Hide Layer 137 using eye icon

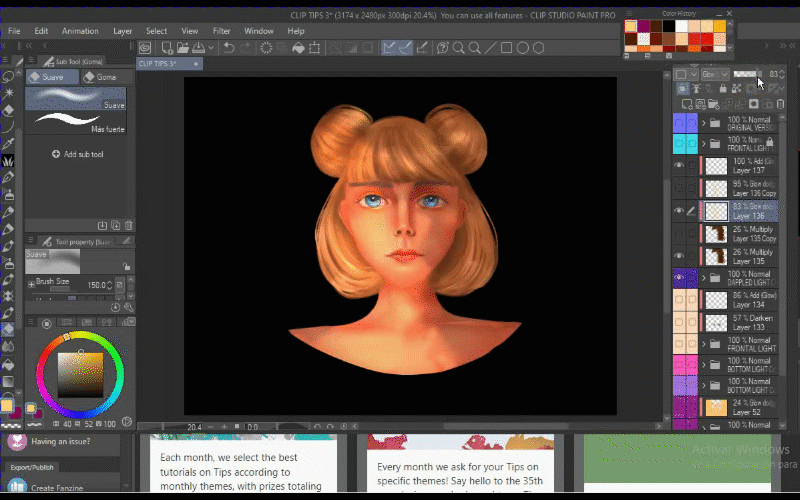(680, 166)
